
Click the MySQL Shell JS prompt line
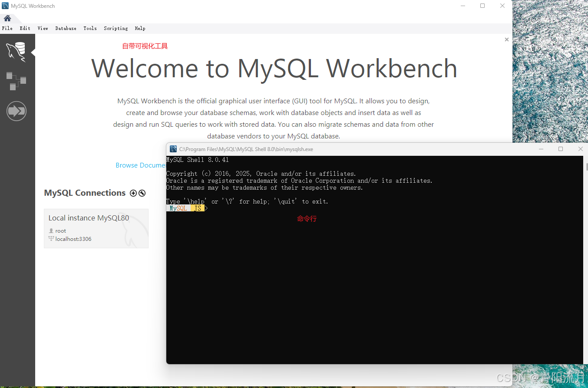tap(187, 208)
